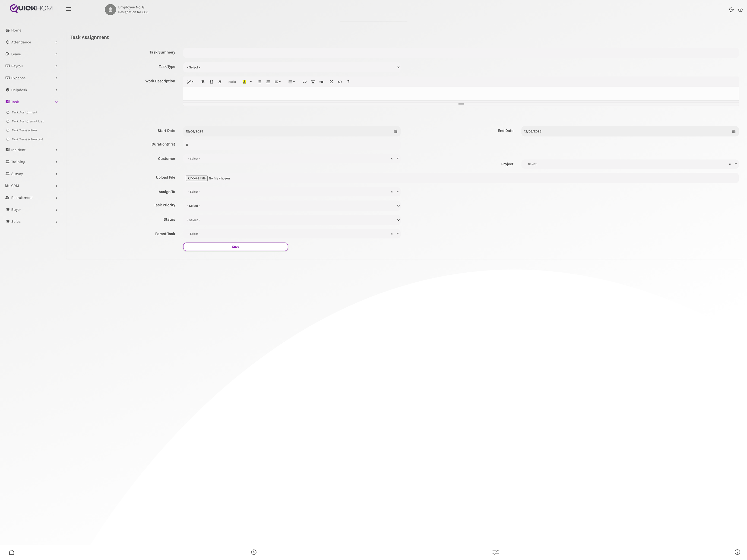Image resolution: width=747 pixels, height=560 pixels.
Task: Open the paragraph alignment dropdown
Action: pyautogui.click(x=278, y=82)
